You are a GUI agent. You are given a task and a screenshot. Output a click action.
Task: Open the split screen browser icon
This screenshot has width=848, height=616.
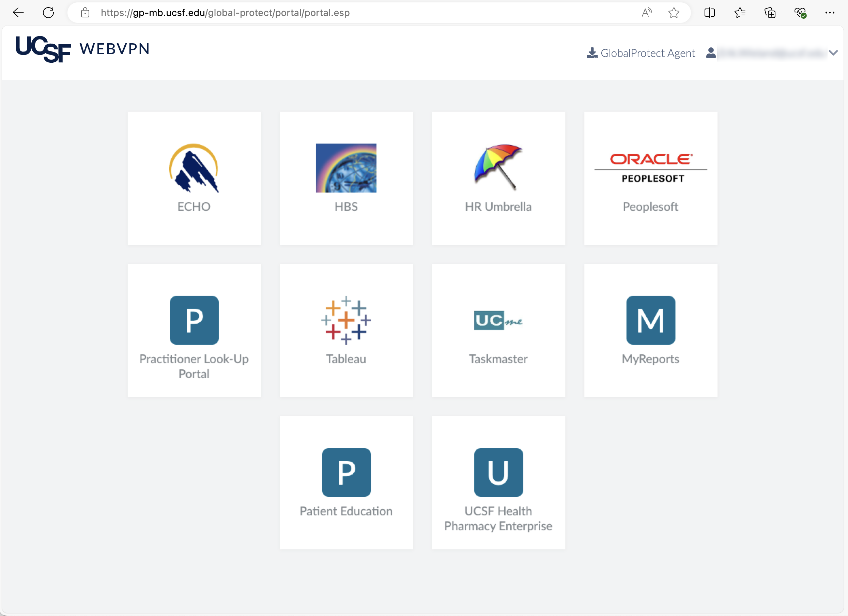point(709,12)
